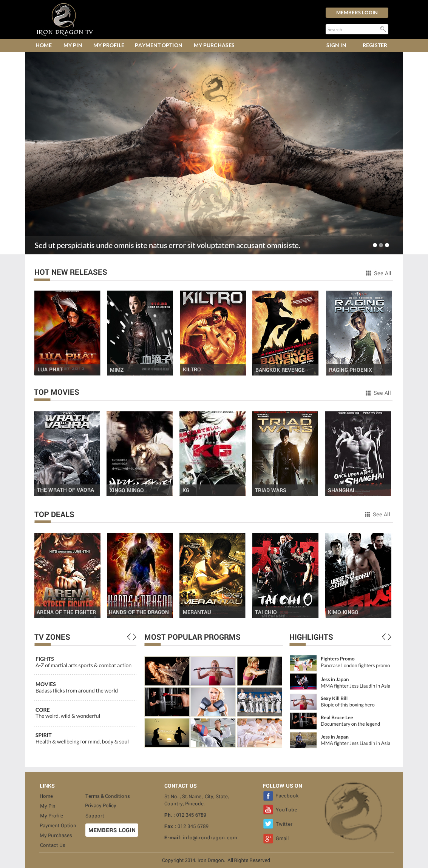Go to next TV Zones item
The image size is (428, 868).
point(134,637)
